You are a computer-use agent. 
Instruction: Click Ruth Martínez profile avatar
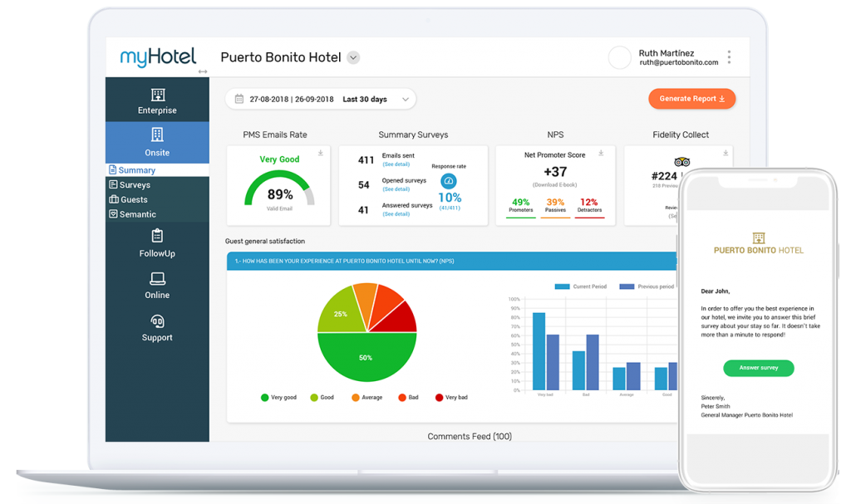point(620,57)
